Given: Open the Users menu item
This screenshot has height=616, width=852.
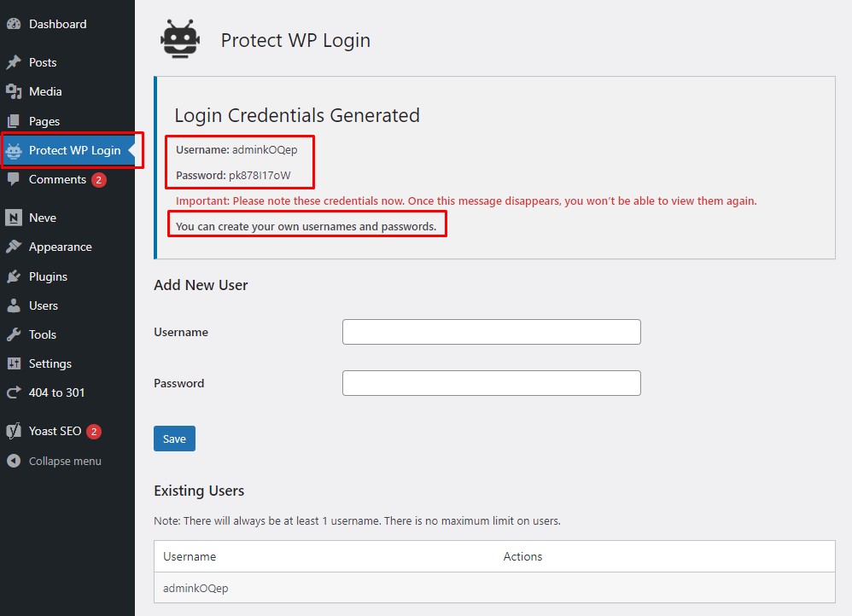Looking at the screenshot, I should click(43, 305).
